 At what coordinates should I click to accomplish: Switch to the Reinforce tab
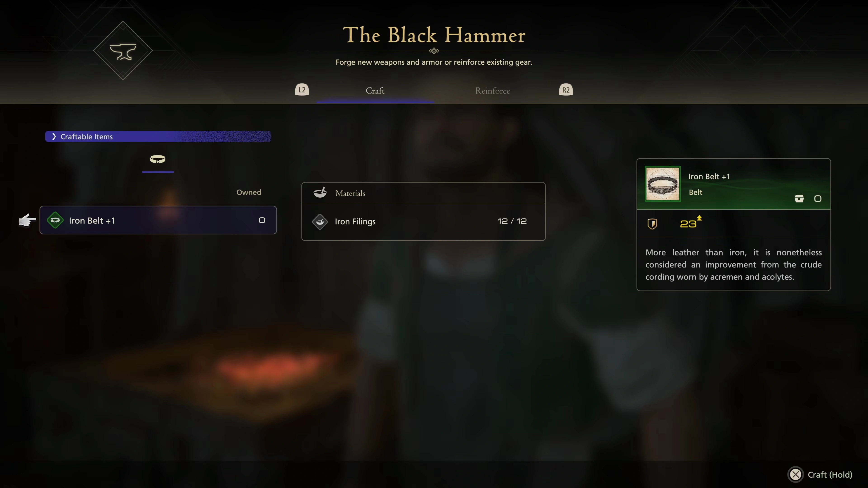(x=492, y=91)
